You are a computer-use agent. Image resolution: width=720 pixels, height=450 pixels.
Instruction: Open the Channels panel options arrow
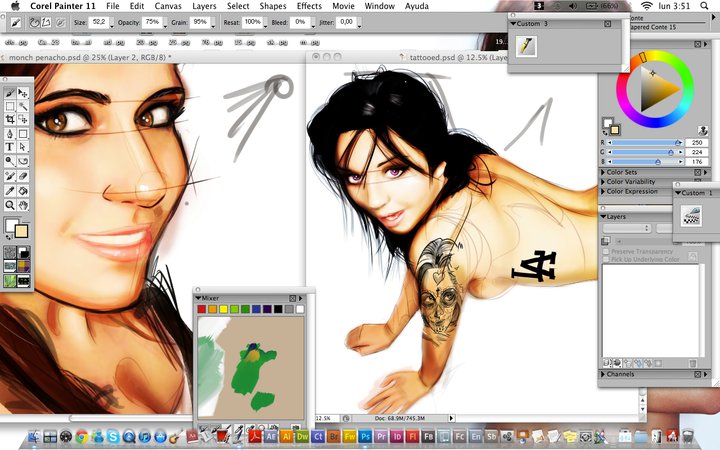pos(706,374)
